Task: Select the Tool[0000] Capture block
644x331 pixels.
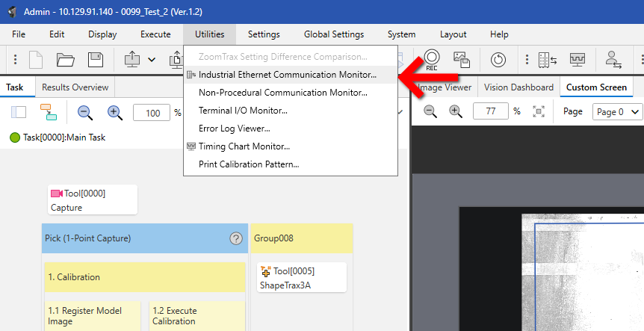Action: (93, 200)
